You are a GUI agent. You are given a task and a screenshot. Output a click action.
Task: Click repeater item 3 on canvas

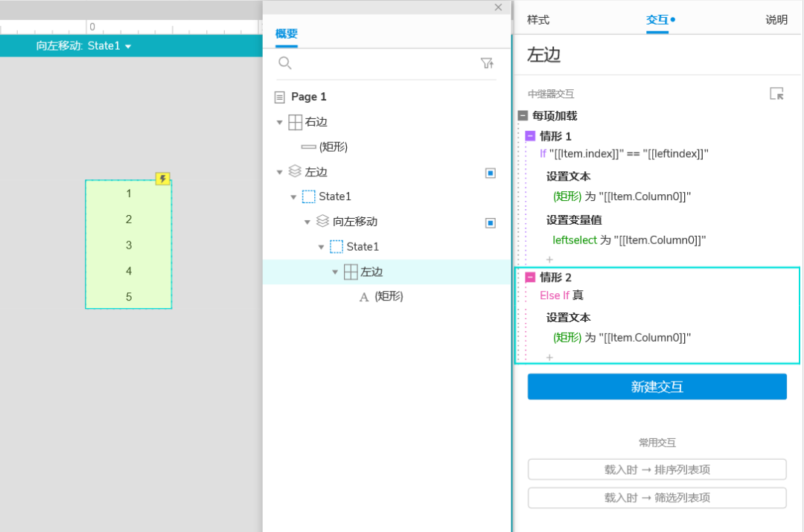coord(129,245)
